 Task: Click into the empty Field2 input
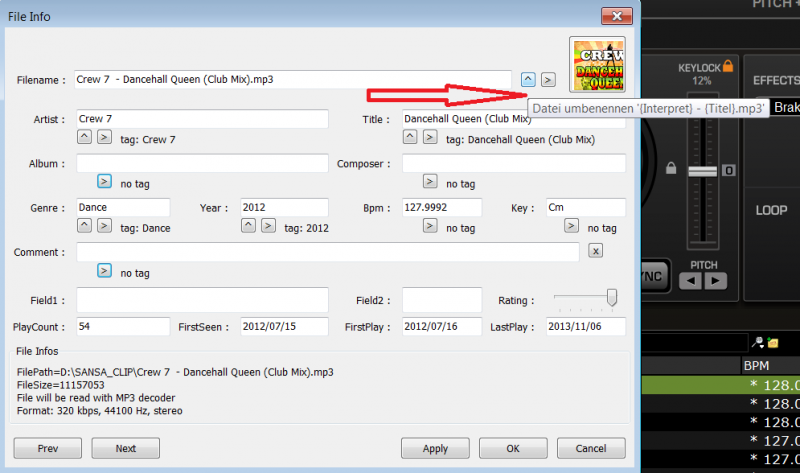(x=442, y=300)
